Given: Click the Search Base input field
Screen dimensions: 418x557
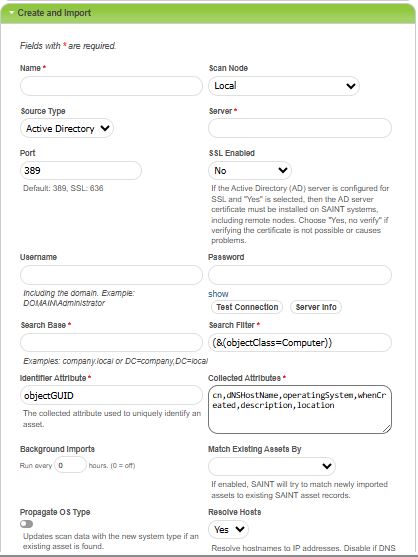Looking at the screenshot, I should click(111, 342).
